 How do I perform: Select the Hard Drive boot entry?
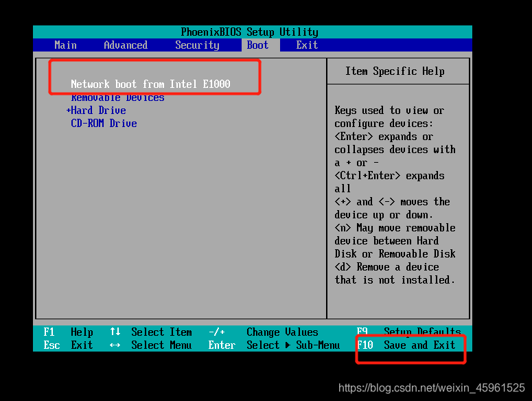click(98, 111)
